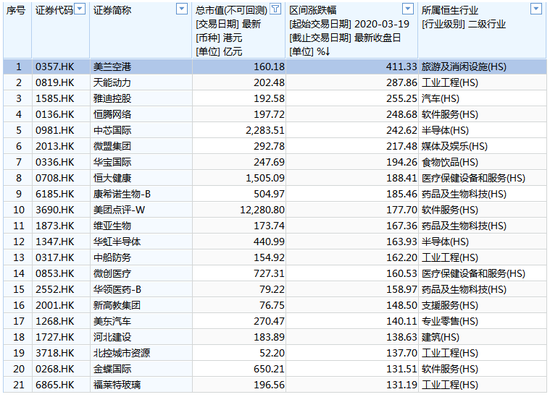The image size is (550, 397).
Task: Click the funnel filter icon on 总市值 column
Action: point(276,9)
